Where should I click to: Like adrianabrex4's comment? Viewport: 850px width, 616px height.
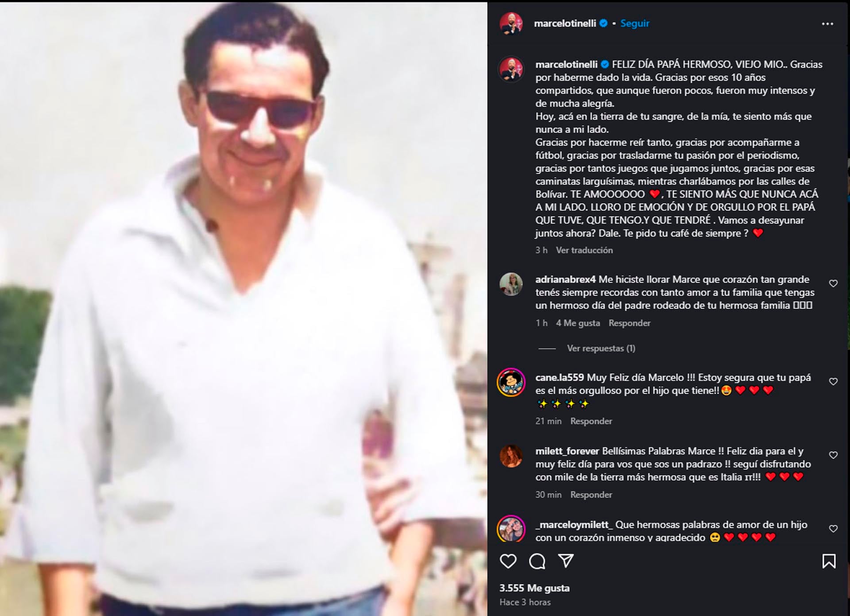(x=833, y=283)
